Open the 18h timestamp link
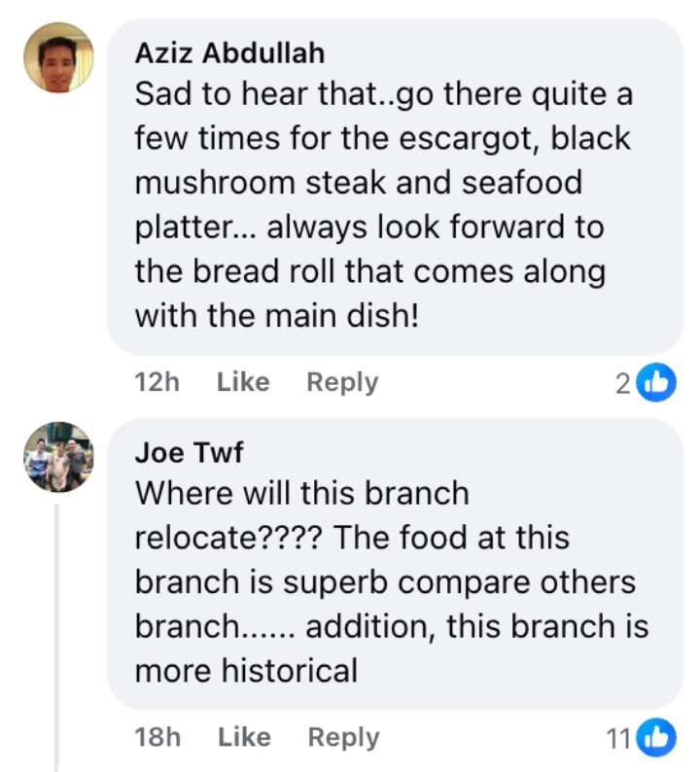700x772 pixels. 157,738
